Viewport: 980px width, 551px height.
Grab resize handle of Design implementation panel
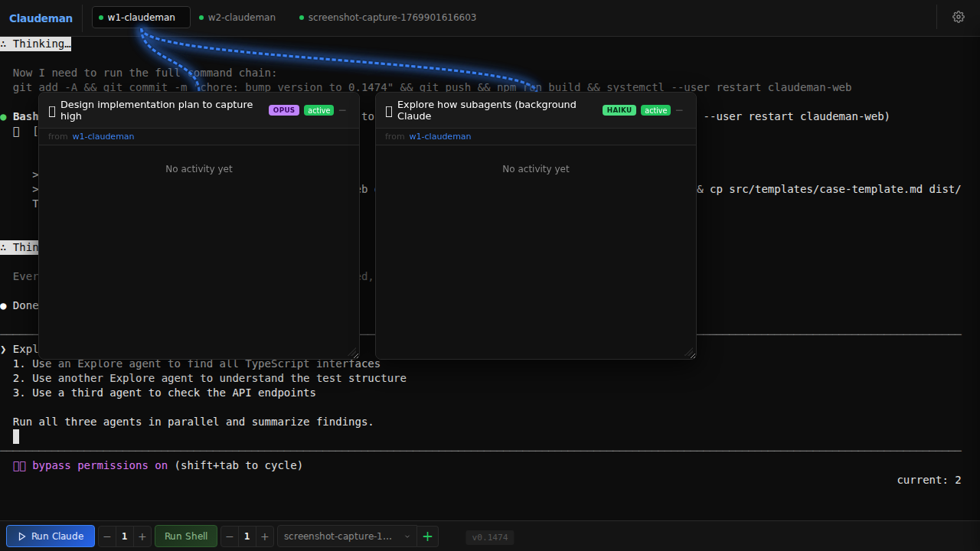point(353,353)
